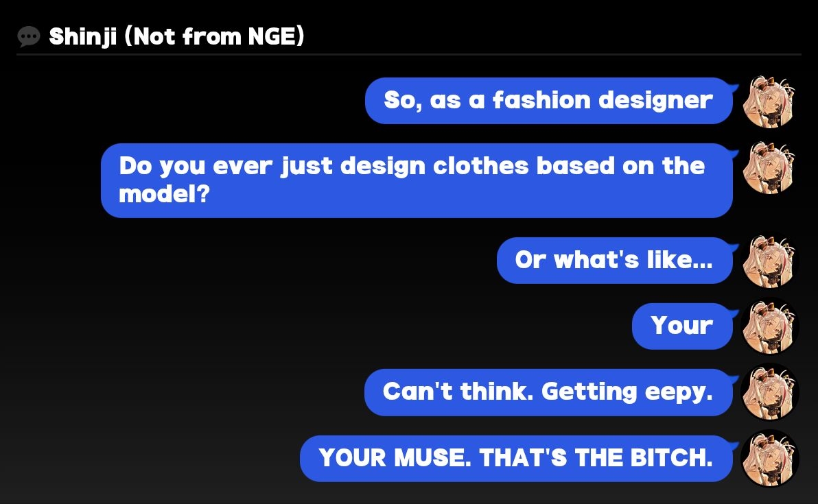Tap the short 'Your' message bubble
This screenshot has width=818, height=504.
[681, 326]
